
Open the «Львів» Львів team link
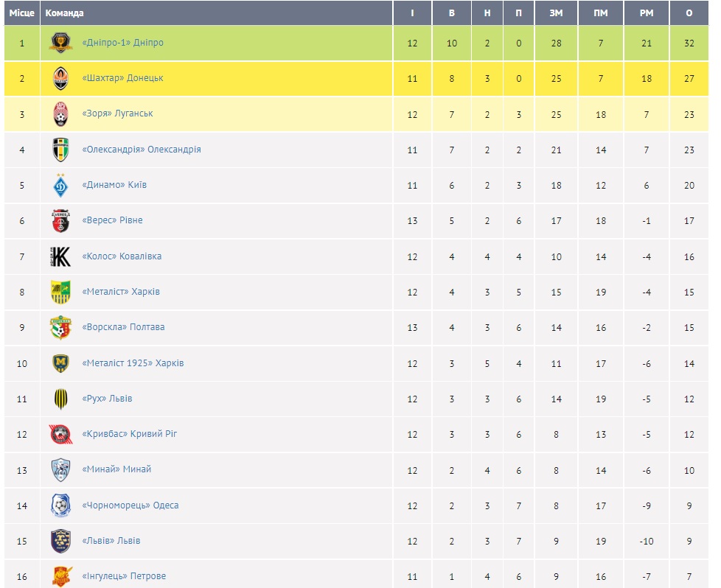(x=111, y=541)
